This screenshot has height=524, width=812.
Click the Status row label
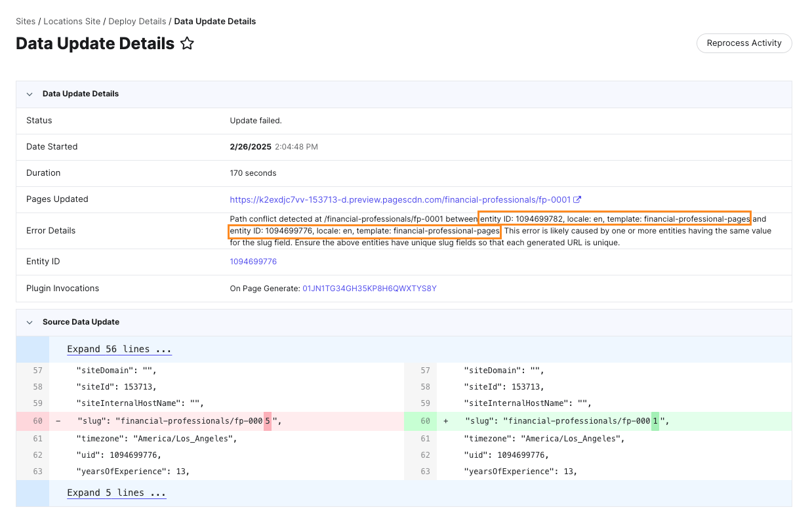[39, 121]
